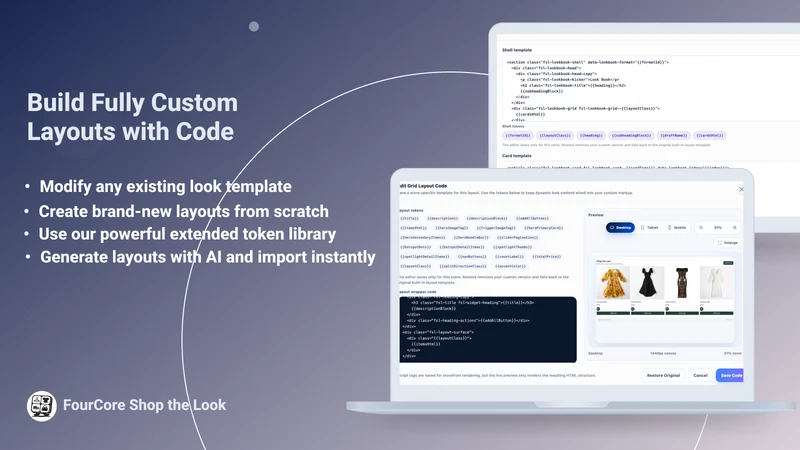Image resolution: width=800 pixels, height=450 pixels.
Task: Insert the {{addAllButton}} token
Action: pyautogui.click(x=532, y=218)
